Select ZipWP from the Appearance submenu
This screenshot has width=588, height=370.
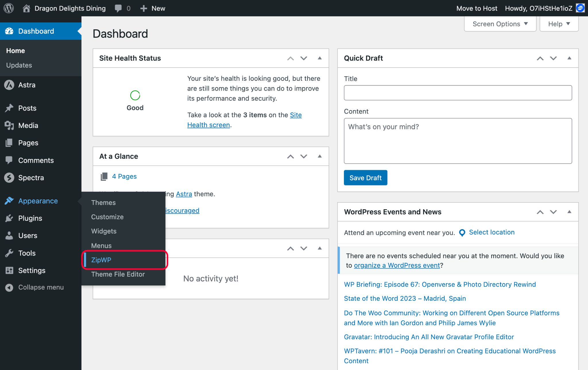coord(101,260)
